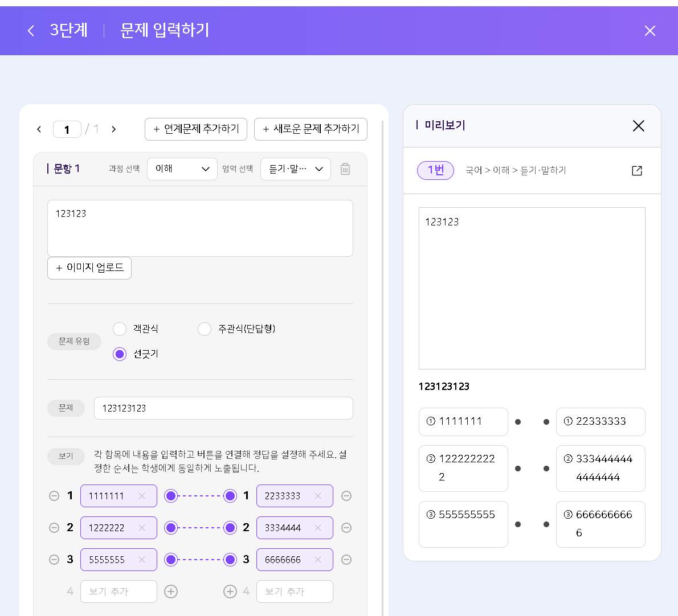Select the 선긋기 radio button
The height and width of the screenshot is (616, 678).
pos(120,354)
